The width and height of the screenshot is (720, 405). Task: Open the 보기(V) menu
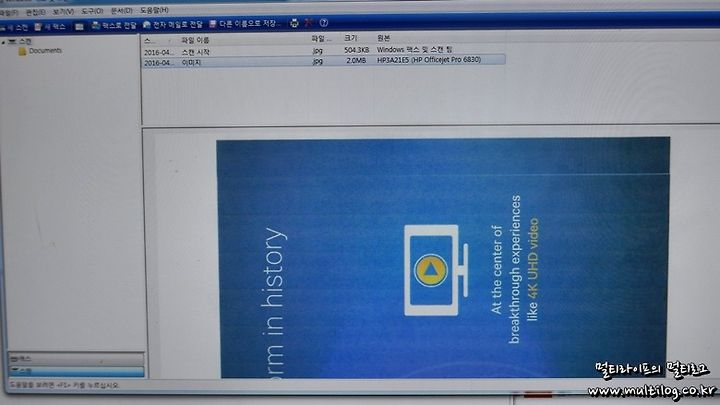point(63,11)
